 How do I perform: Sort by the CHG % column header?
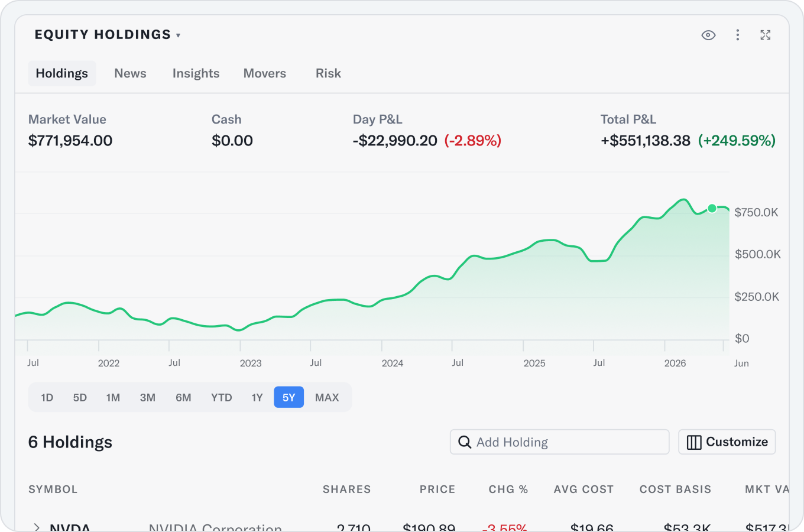pos(508,489)
